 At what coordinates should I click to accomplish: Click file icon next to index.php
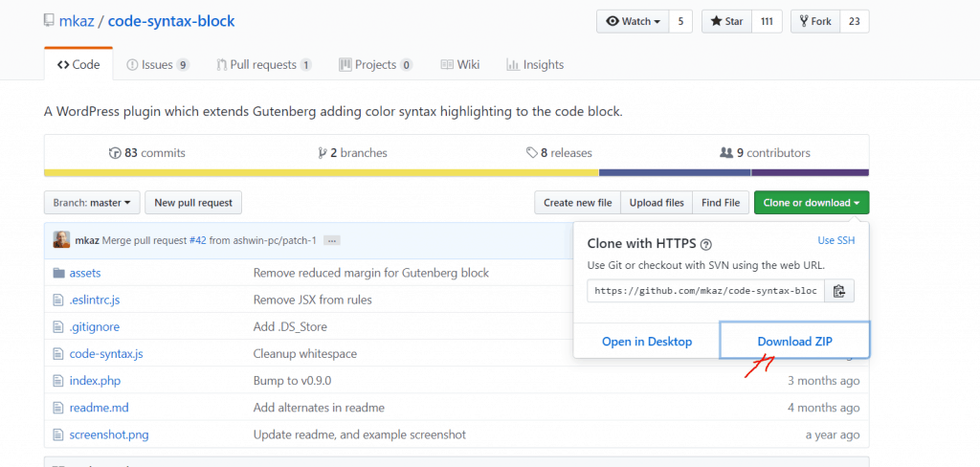58,381
